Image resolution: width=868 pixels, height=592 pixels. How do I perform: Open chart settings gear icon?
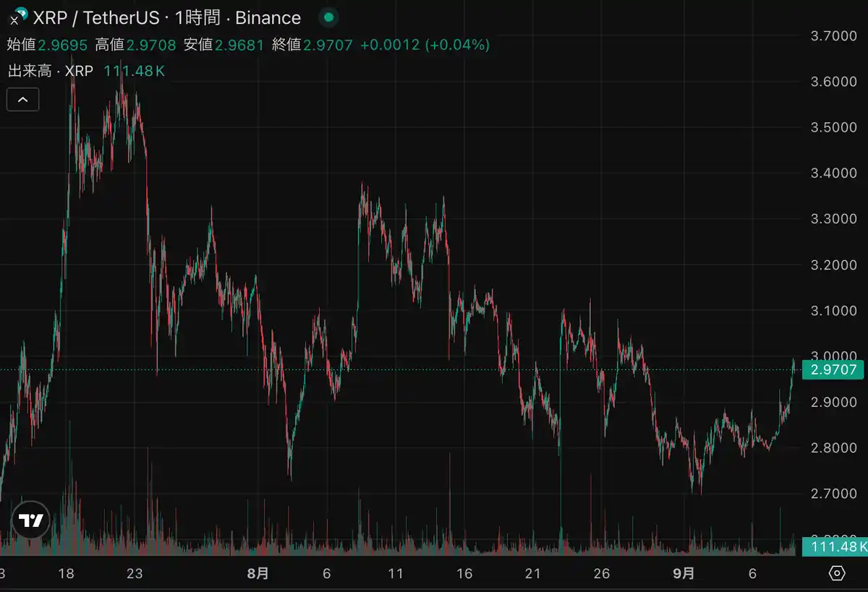coord(837,573)
